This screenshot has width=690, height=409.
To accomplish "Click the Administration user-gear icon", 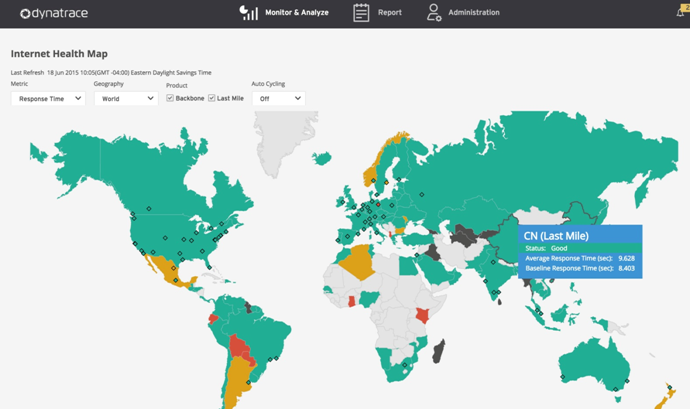I will (433, 13).
